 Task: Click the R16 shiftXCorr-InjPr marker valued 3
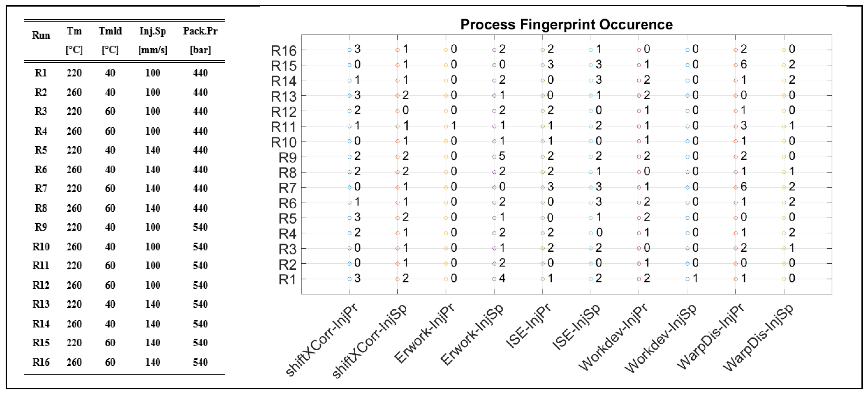[350, 50]
